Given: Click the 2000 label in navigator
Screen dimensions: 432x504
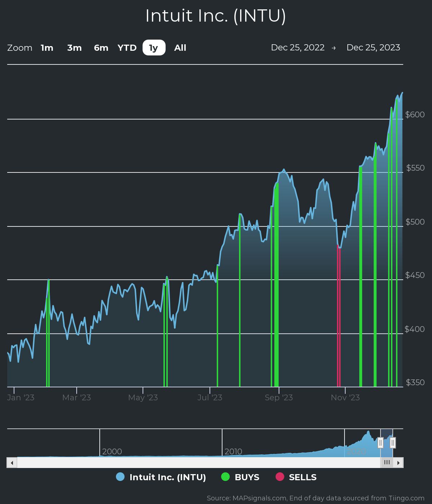Looking at the screenshot, I should click(112, 451).
